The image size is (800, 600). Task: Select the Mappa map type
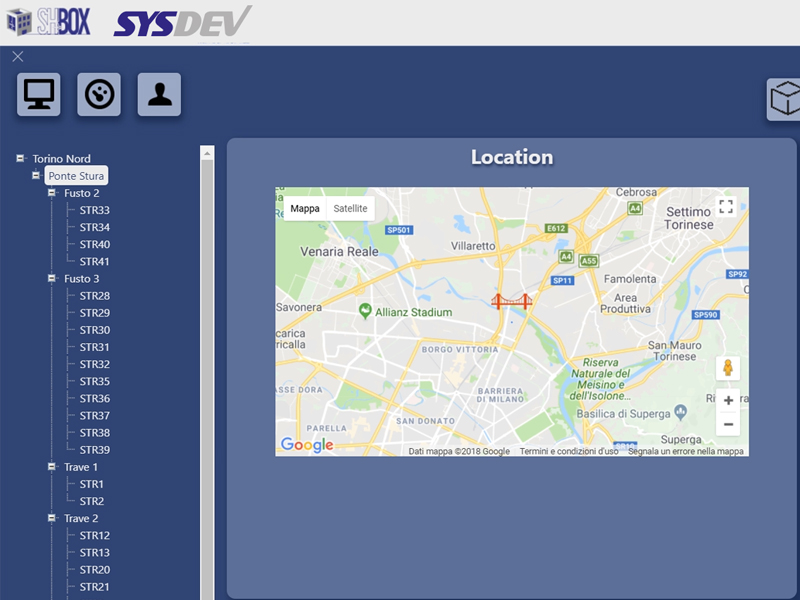(305, 209)
